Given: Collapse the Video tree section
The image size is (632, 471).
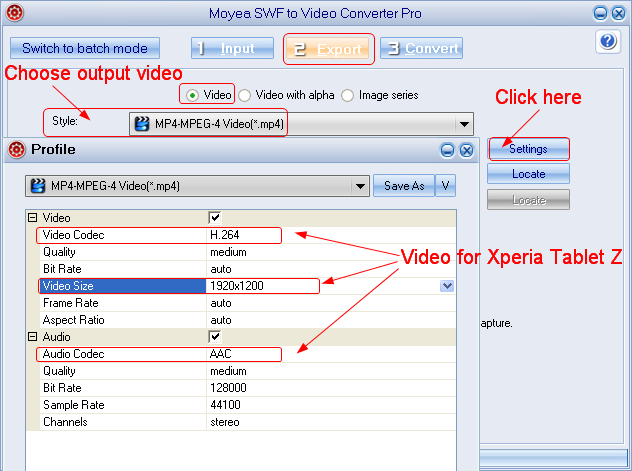Looking at the screenshot, I should coord(33,218).
